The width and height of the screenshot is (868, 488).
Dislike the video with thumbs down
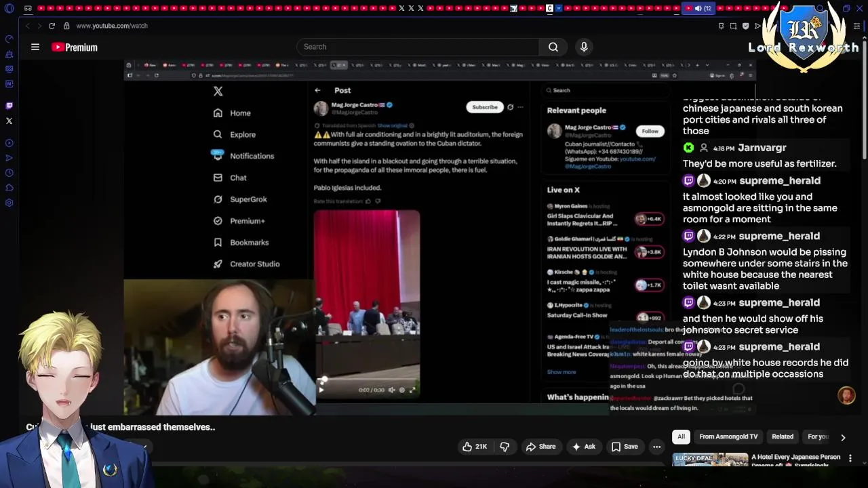[505, 447]
